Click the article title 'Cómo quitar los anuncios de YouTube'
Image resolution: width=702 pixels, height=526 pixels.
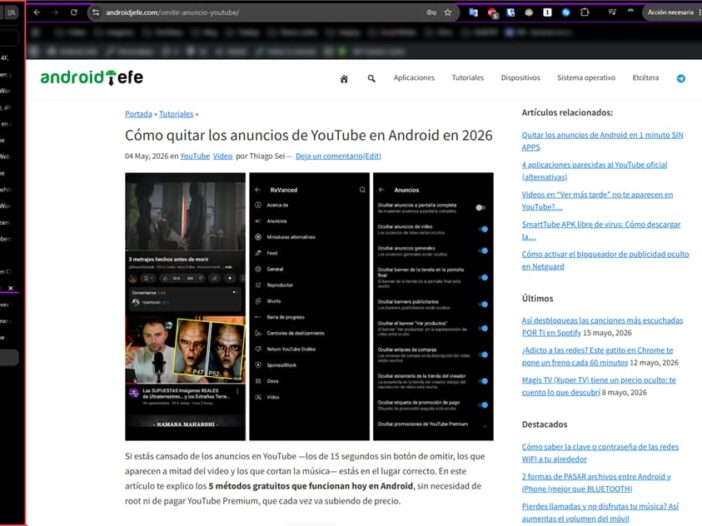point(308,135)
